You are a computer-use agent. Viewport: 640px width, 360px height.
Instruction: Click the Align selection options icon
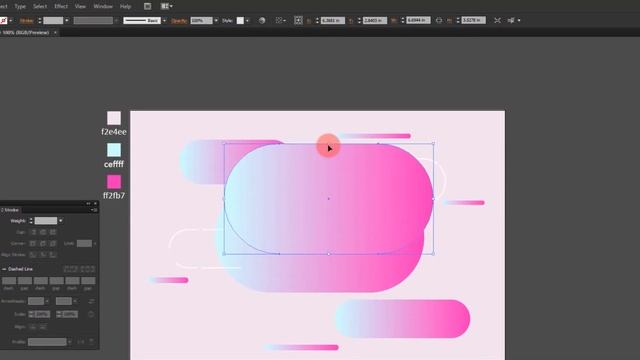279,20
